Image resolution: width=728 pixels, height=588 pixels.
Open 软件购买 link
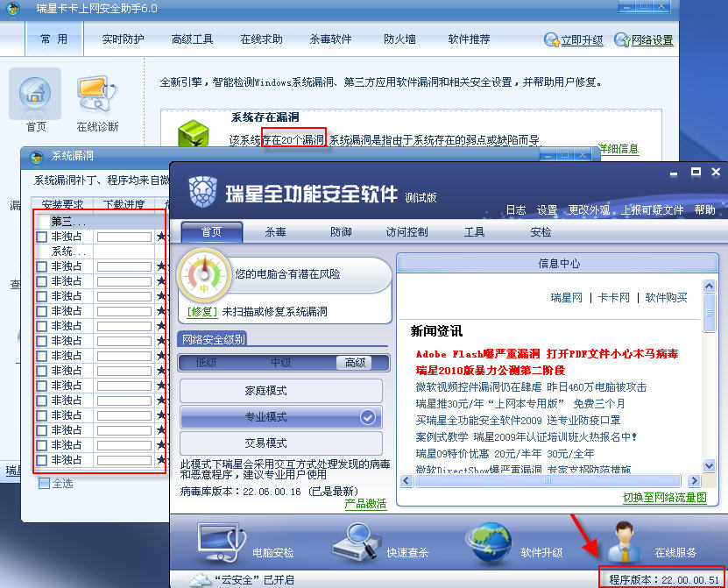tap(666, 298)
